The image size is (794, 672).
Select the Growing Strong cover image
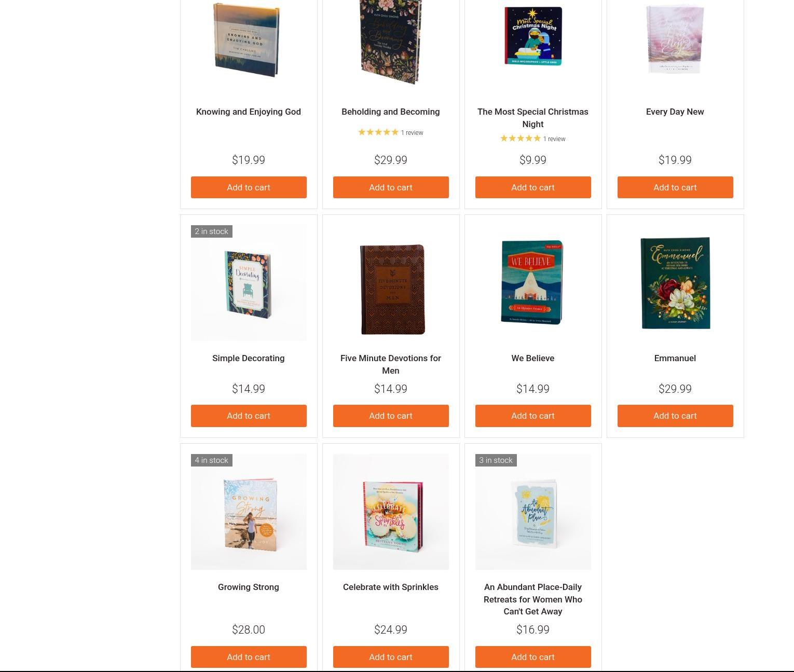[x=249, y=512]
